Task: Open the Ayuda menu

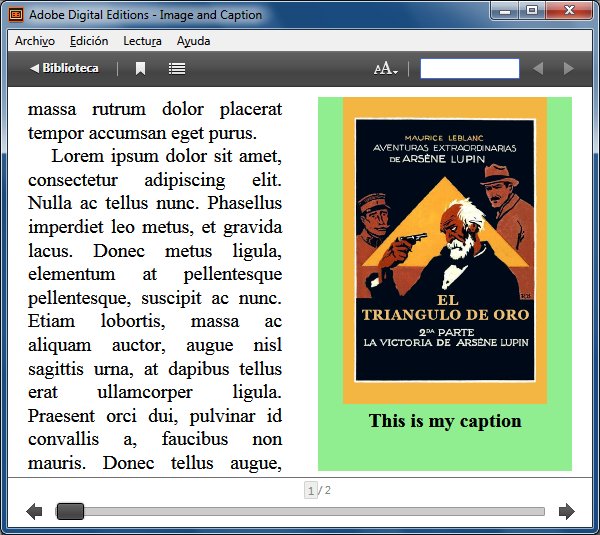Action: 193,41
